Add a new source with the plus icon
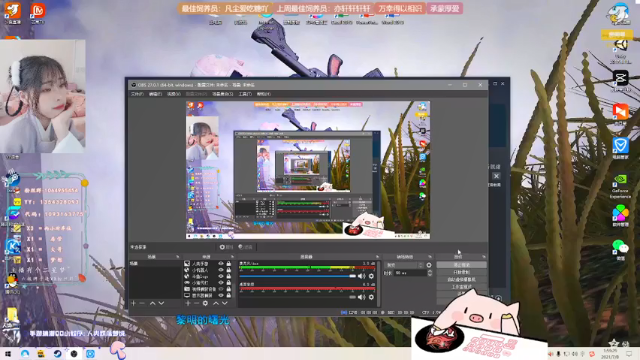Viewport: 640px width, 360px height. click(x=188, y=303)
